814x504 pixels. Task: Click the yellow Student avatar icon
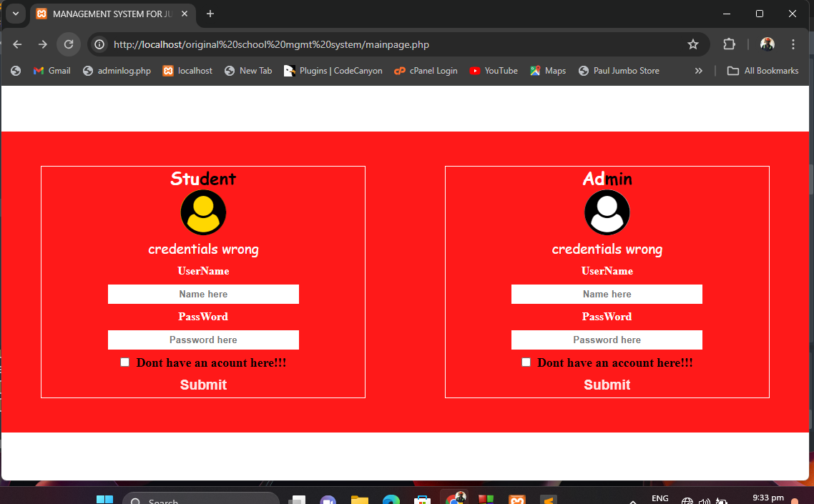point(203,212)
